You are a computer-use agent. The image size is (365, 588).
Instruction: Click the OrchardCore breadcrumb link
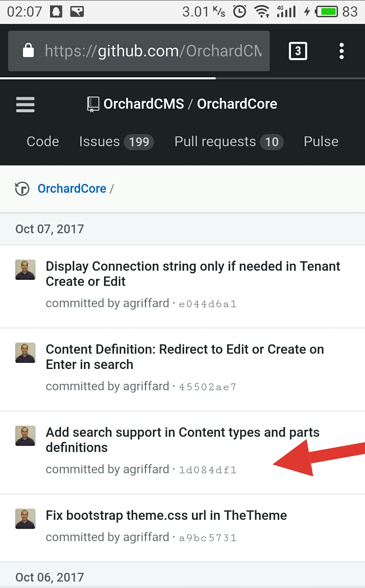coord(72,189)
